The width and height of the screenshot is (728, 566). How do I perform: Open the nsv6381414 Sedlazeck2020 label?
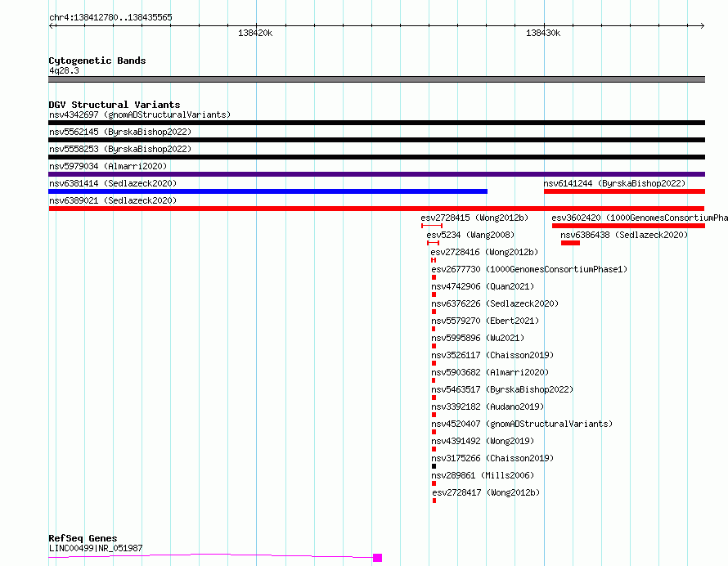point(113,183)
